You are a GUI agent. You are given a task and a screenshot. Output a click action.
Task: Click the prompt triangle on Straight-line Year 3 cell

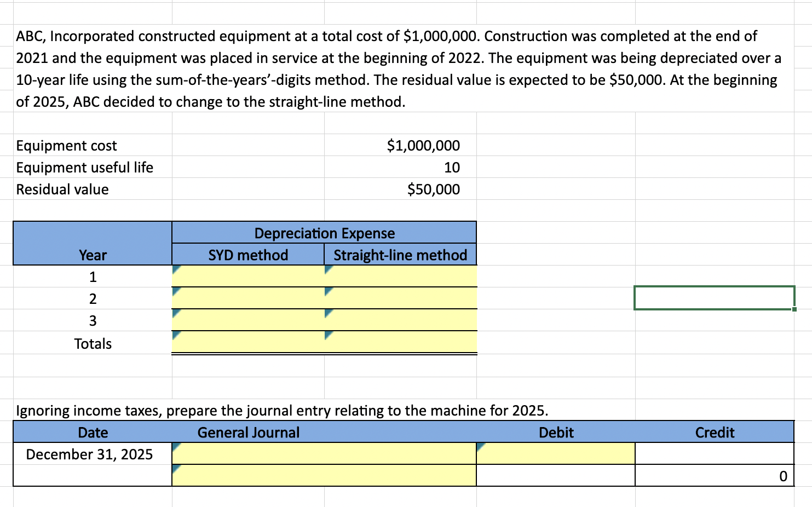click(x=329, y=312)
